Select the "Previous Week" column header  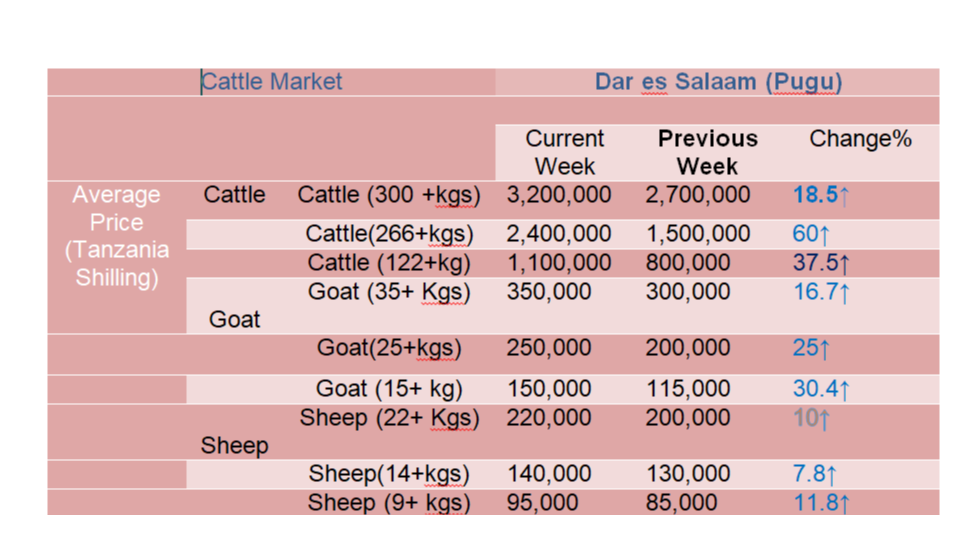tap(708, 152)
